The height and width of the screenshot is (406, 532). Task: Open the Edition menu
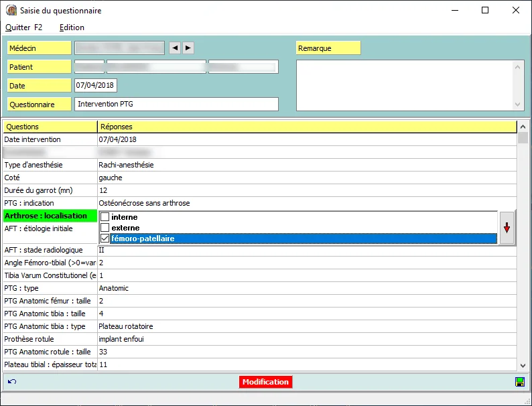coord(72,27)
